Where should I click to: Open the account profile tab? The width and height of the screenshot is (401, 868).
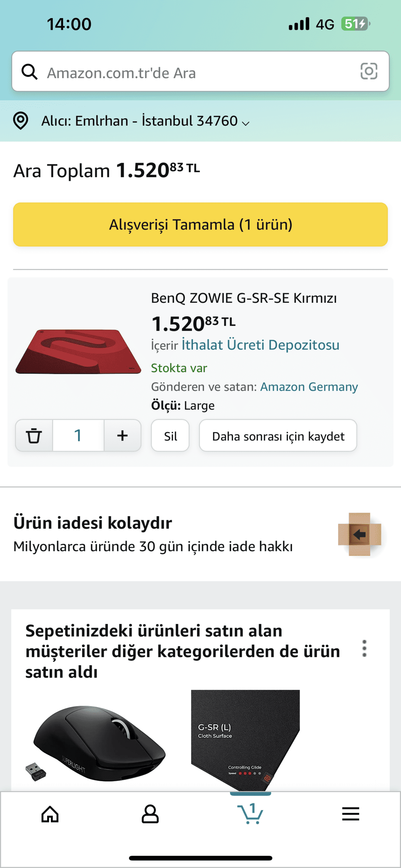click(150, 814)
